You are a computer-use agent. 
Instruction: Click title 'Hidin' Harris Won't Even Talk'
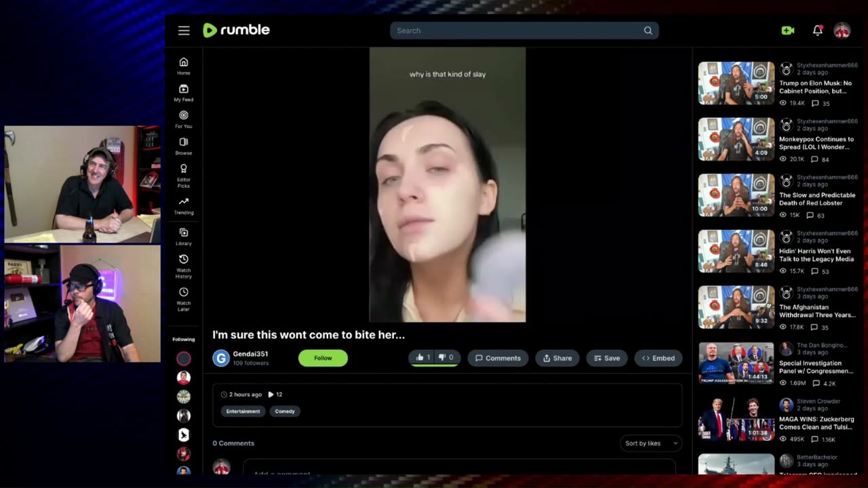click(x=816, y=255)
